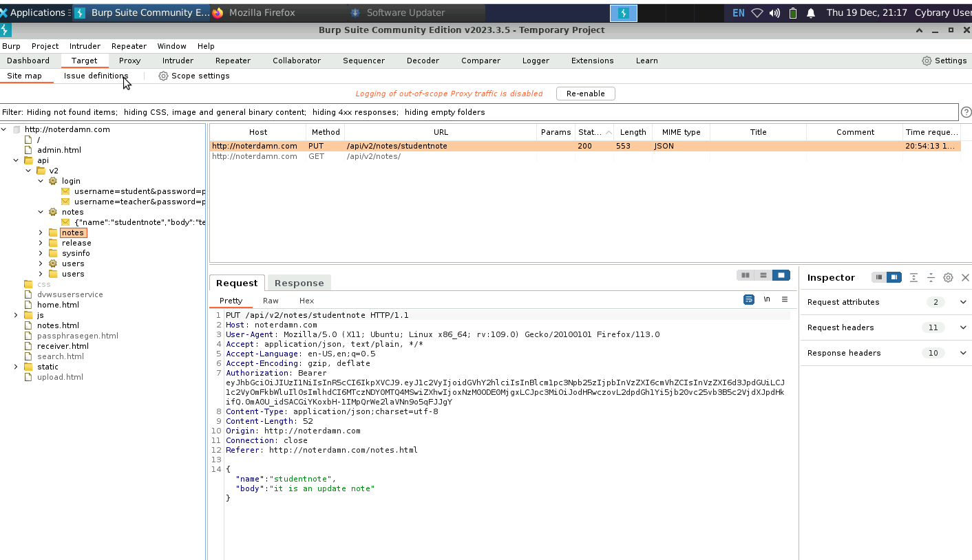Click the Inspector settings gear icon
This screenshot has height=560, width=972.
[948, 277]
